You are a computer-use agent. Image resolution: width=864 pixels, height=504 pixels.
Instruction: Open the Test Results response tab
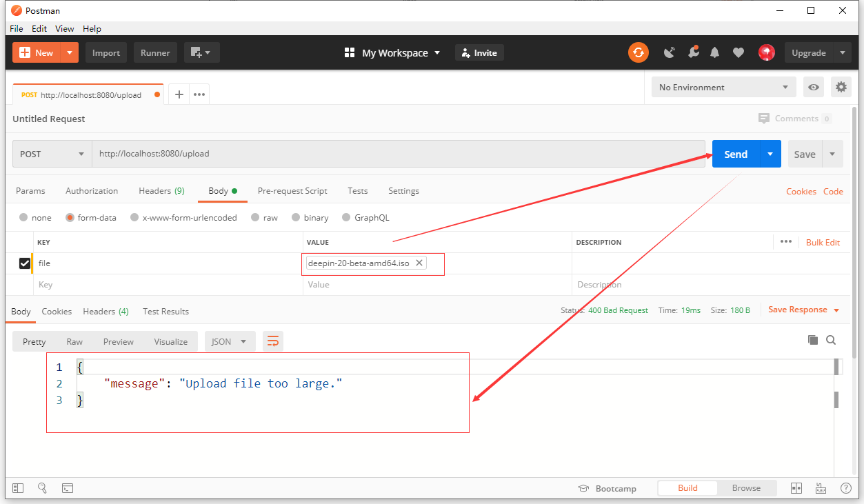coord(165,311)
